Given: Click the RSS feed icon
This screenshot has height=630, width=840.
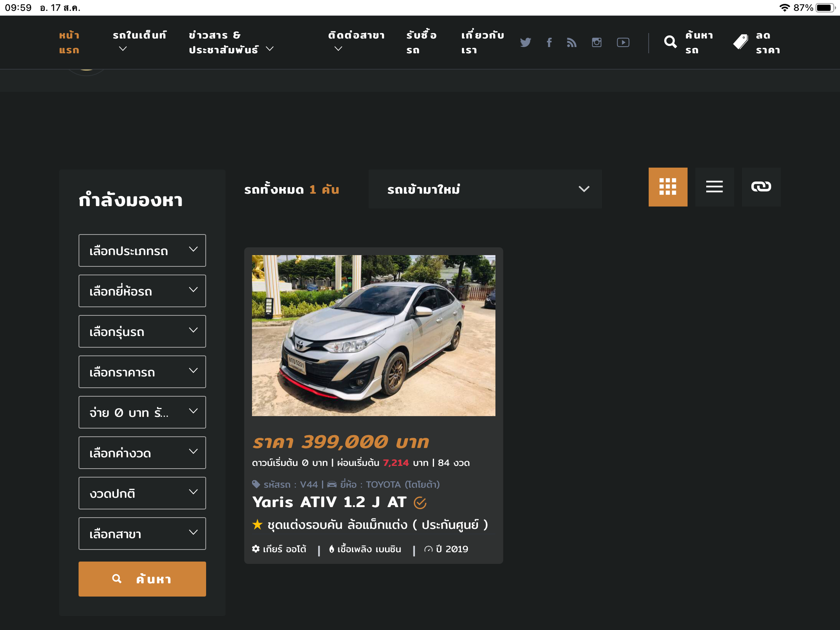Looking at the screenshot, I should [572, 42].
